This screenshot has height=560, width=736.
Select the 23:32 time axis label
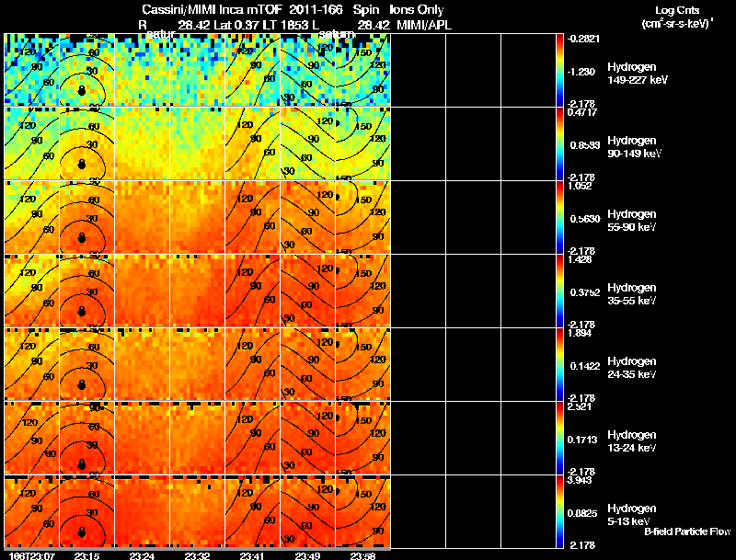[x=197, y=556]
